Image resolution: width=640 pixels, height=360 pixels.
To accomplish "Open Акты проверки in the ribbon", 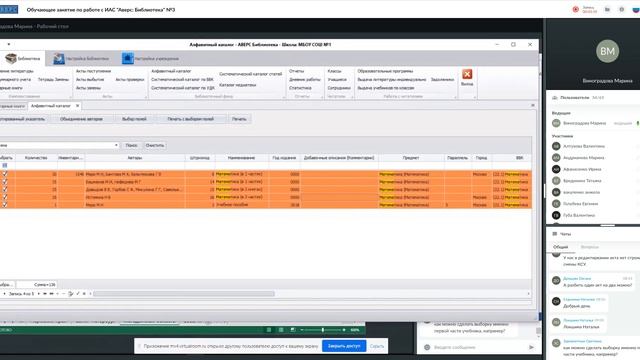I will pyautogui.click(x=129, y=80).
